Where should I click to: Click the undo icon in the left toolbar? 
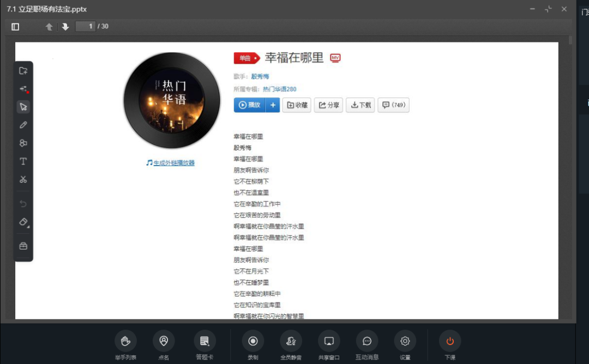pyautogui.click(x=23, y=203)
